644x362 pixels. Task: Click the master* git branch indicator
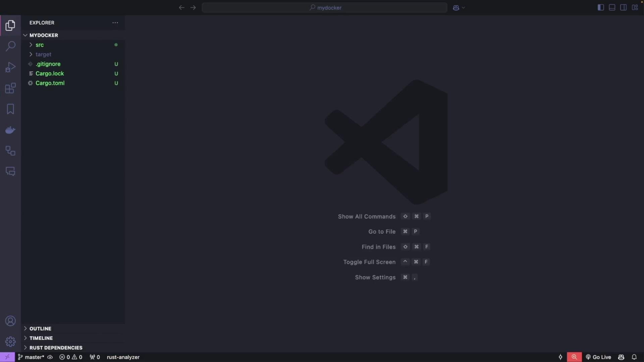pos(31,357)
